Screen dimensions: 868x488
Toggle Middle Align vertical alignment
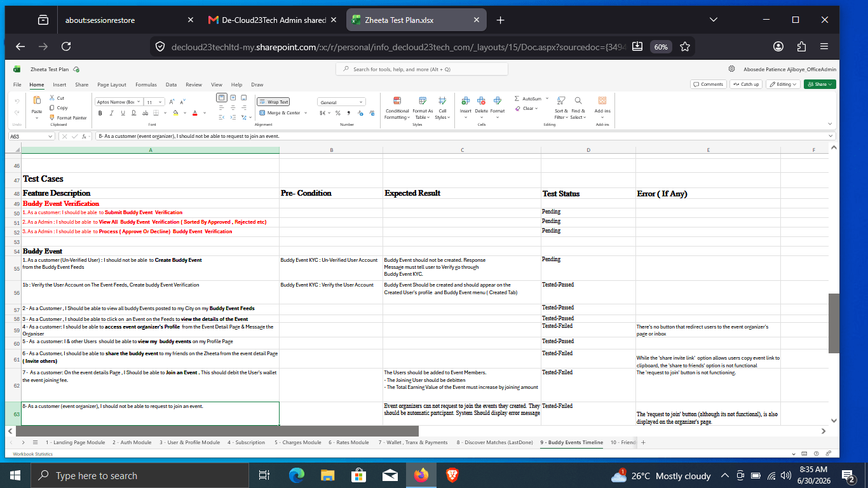(x=233, y=98)
